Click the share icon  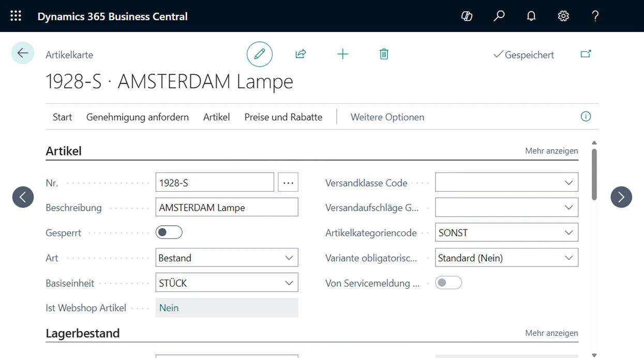(x=301, y=54)
